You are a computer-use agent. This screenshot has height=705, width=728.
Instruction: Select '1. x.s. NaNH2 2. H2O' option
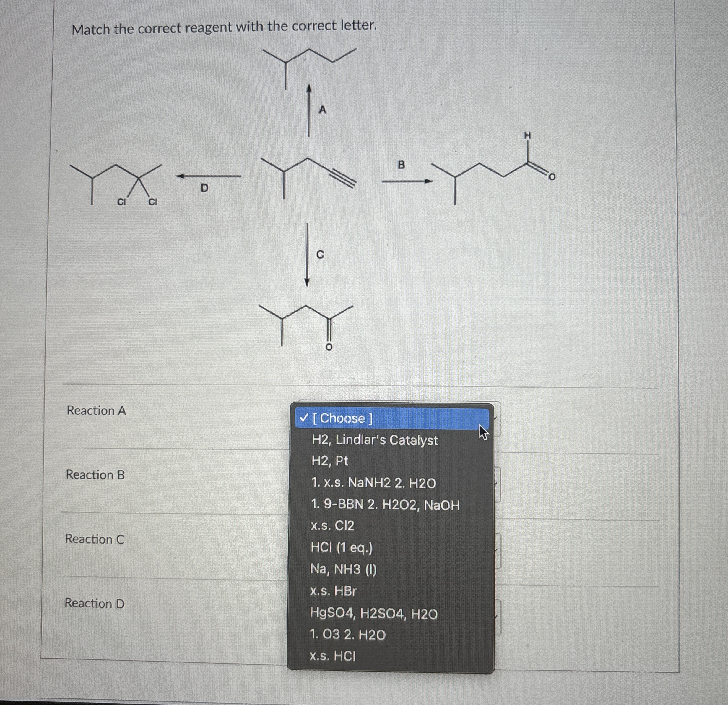click(x=373, y=483)
